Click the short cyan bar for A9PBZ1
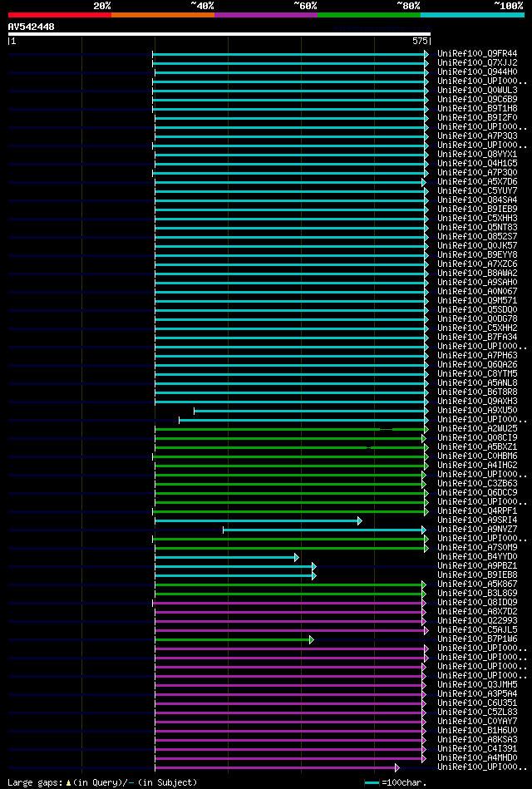The image size is (532, 789). [x=235, y=566]
